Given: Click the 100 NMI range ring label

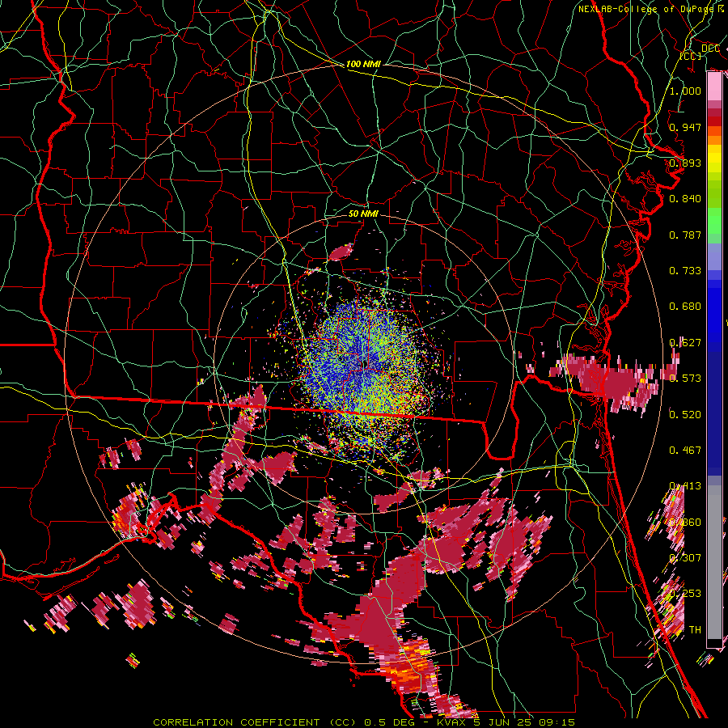Looking at the screenshot, I should coord(363,64).
